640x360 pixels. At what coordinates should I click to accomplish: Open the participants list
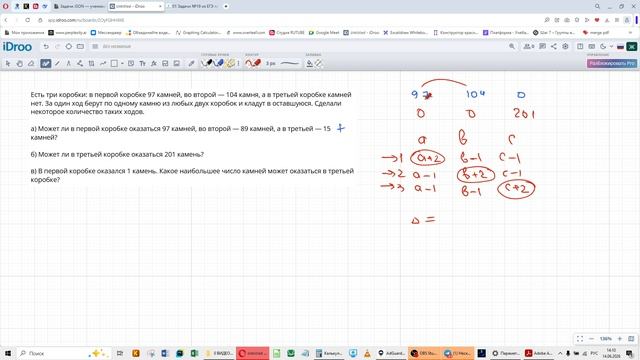coord(529,47)
